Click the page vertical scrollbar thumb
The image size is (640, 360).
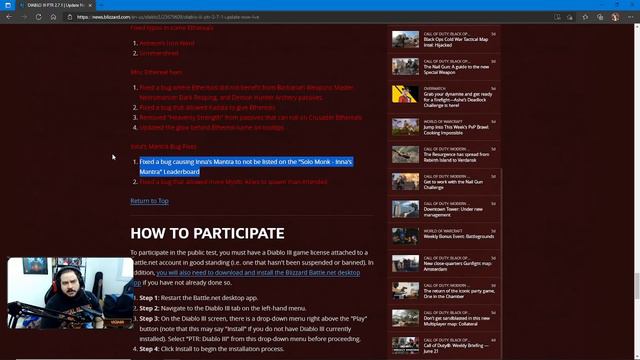pos(636,287)
